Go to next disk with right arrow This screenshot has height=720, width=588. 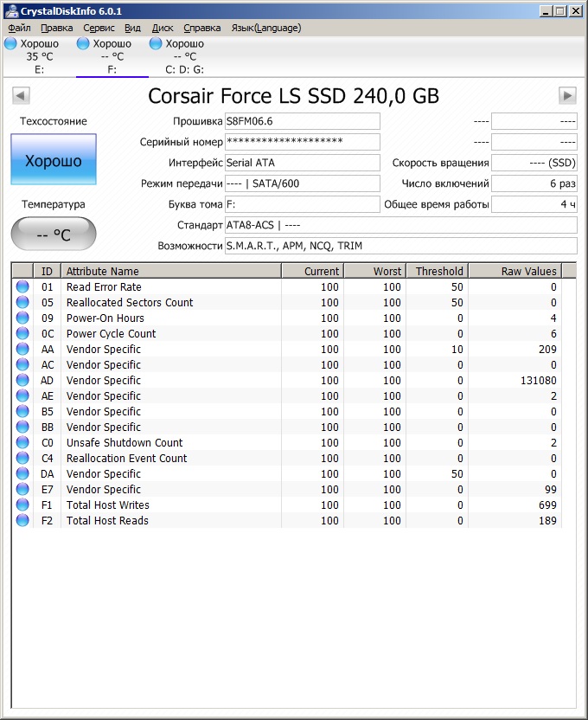[x=567, y=96]
